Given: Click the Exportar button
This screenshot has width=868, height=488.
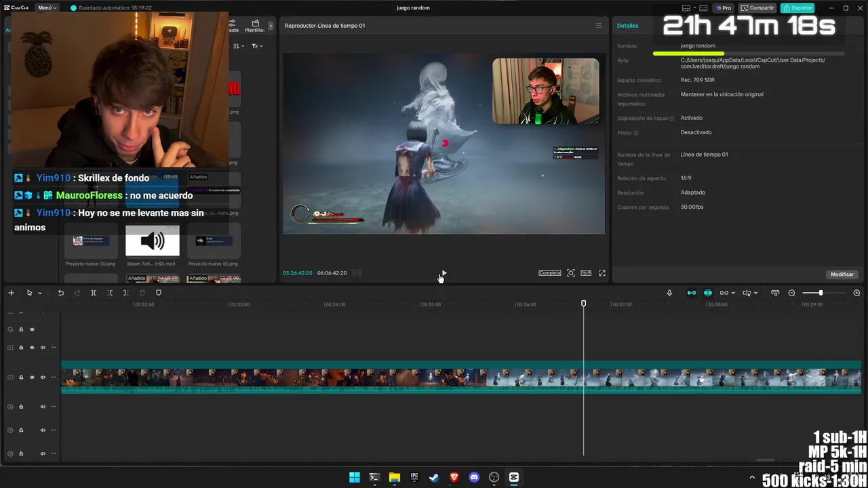Looking at the screenshot, I should point(797,8).
